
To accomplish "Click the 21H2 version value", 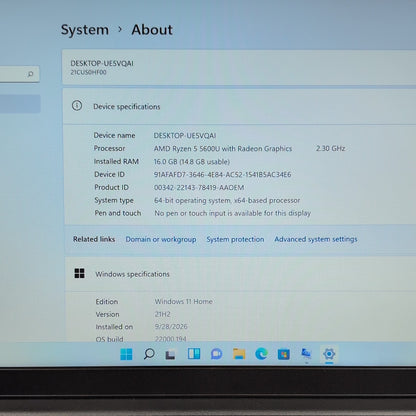I will 163,314.
